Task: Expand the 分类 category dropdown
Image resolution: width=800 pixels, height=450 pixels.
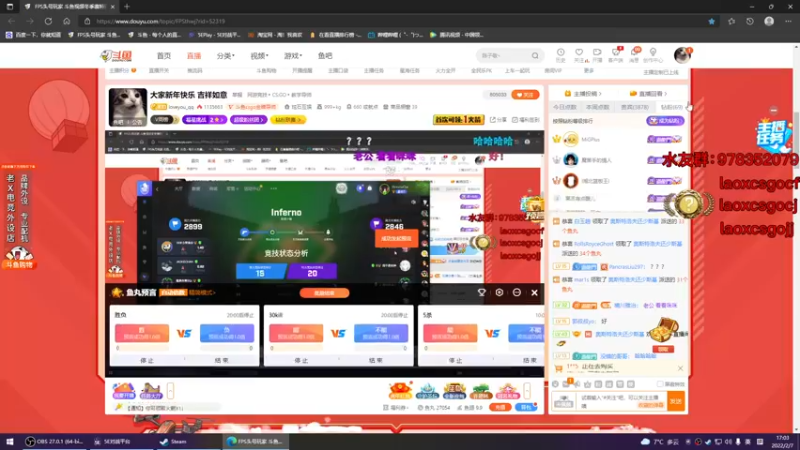Action: point(225,56)
